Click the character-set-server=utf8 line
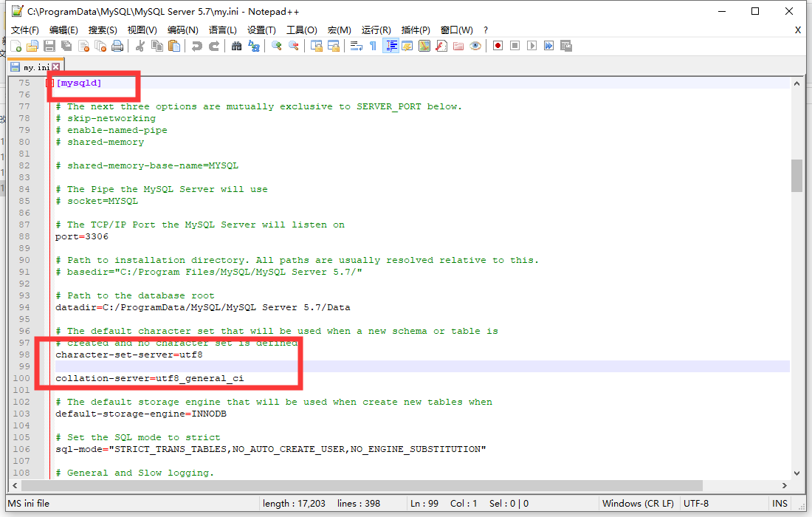812x517 pixels. (x=129, y=355)
